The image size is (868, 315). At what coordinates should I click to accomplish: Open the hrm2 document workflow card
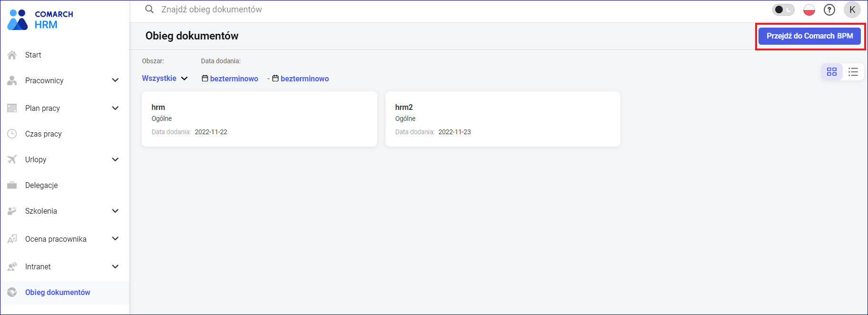tap(502, 119)
